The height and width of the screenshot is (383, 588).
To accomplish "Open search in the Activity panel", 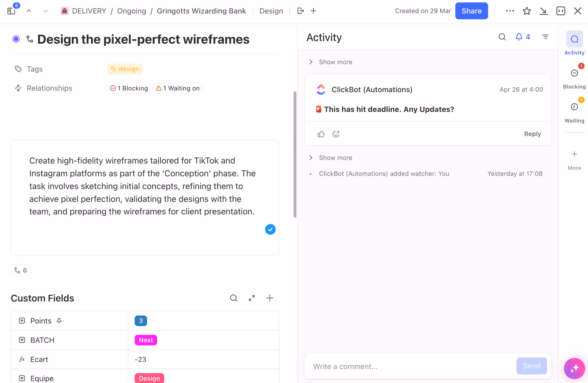I will coord(502,37).
